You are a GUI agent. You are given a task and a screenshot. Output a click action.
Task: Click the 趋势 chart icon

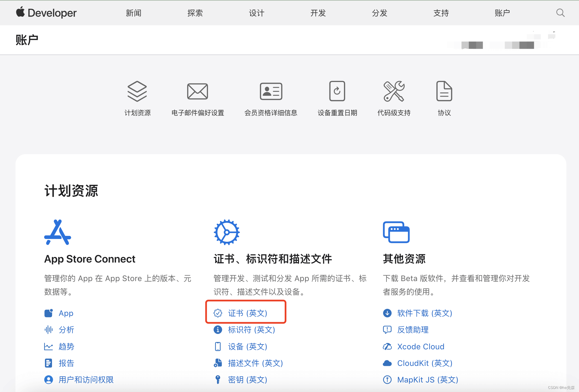(49, 347)
